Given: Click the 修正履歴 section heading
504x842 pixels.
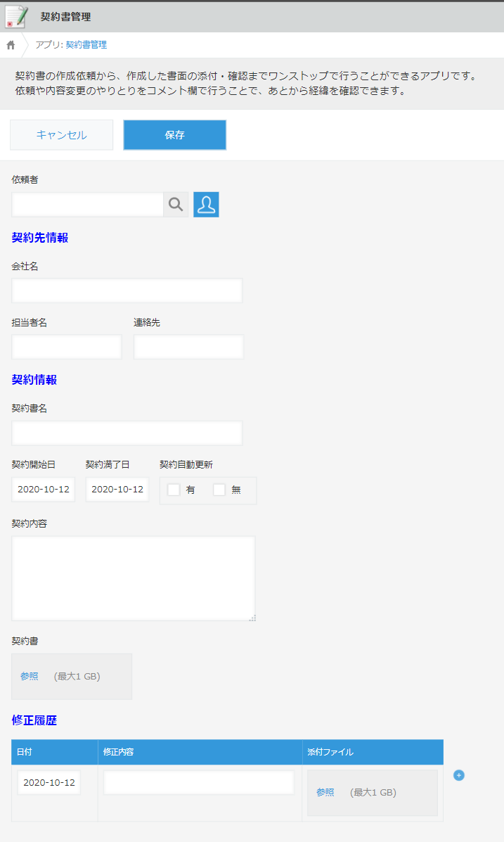Looking at the screenshot, I should click(34, 720).
